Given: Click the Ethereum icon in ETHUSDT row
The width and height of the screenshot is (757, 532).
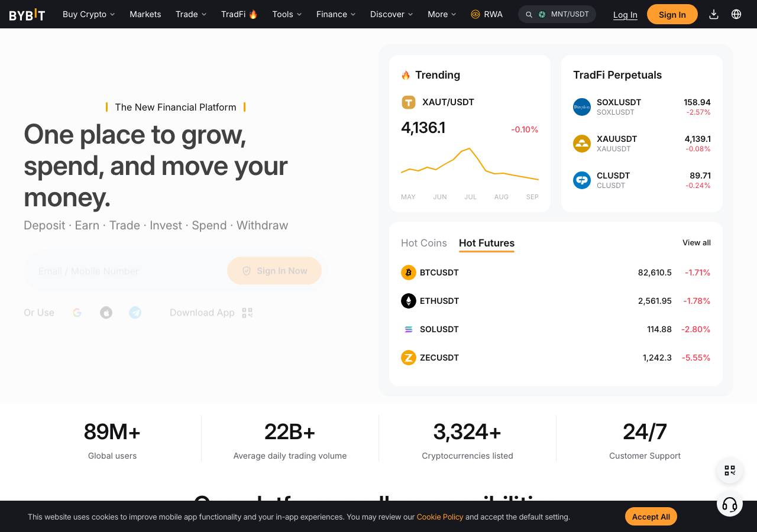Looking at the screenshot, I should point(409,301).
